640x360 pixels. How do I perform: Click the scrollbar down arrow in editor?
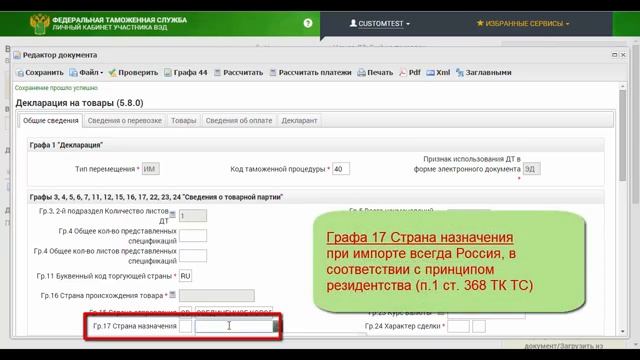(x=622, y=331)
